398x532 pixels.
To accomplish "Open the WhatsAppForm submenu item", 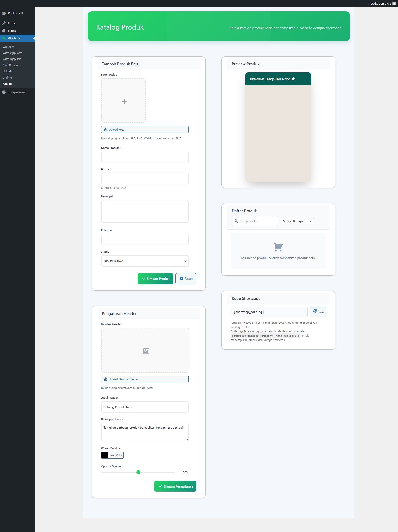I will point(12,53).
